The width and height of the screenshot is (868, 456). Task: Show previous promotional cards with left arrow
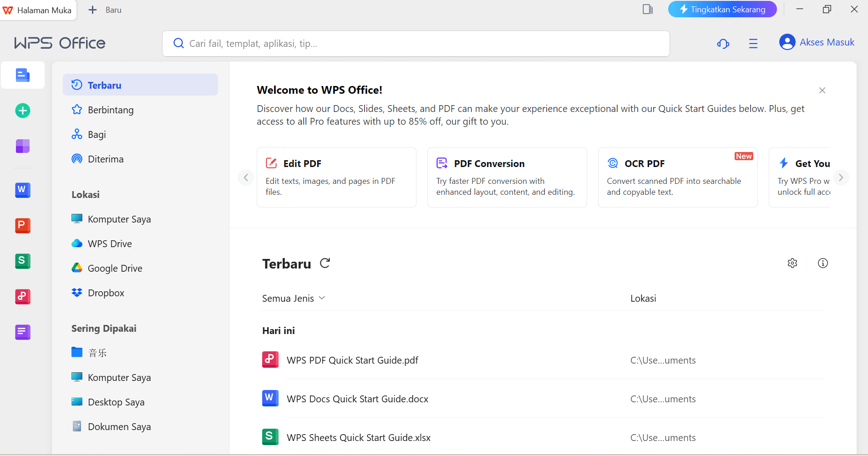pos(245,177)
